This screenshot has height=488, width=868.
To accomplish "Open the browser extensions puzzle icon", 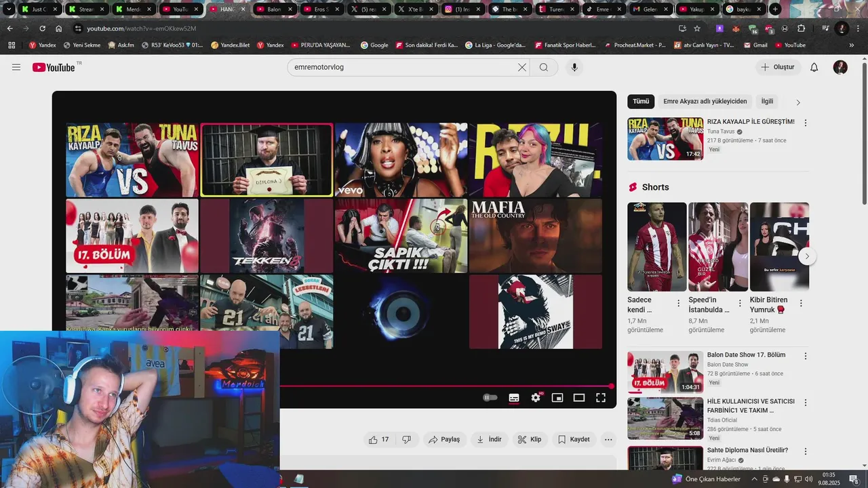I will tap(802, 28).
